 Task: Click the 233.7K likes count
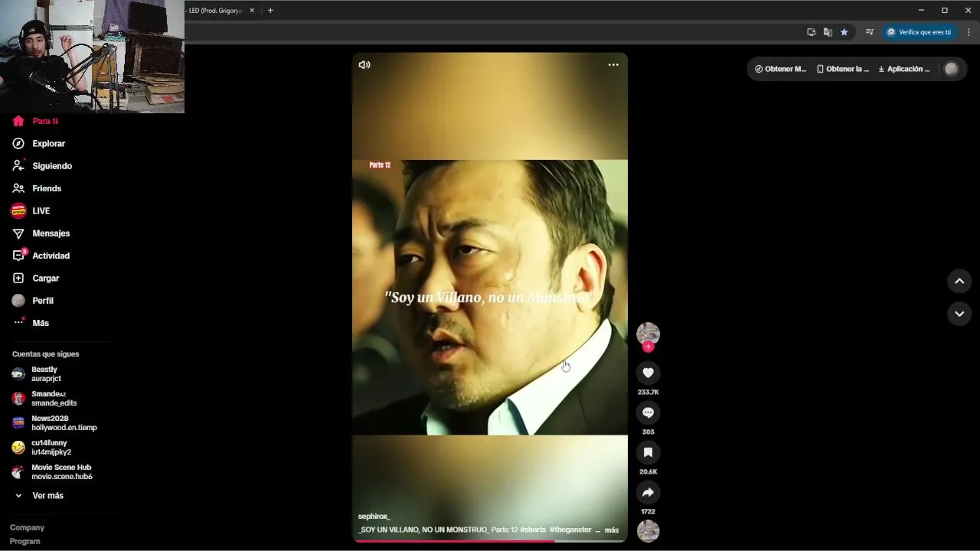coord(648,392)
